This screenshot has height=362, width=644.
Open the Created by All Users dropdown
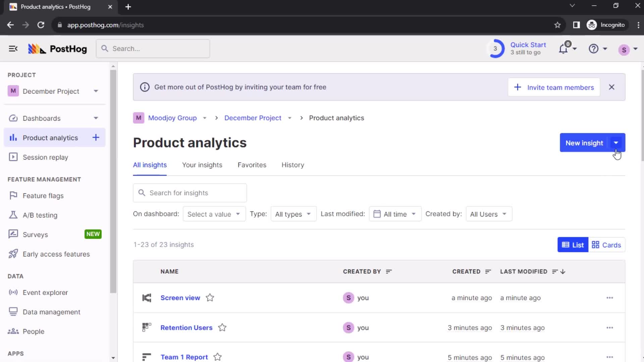[x=489, y=214]
